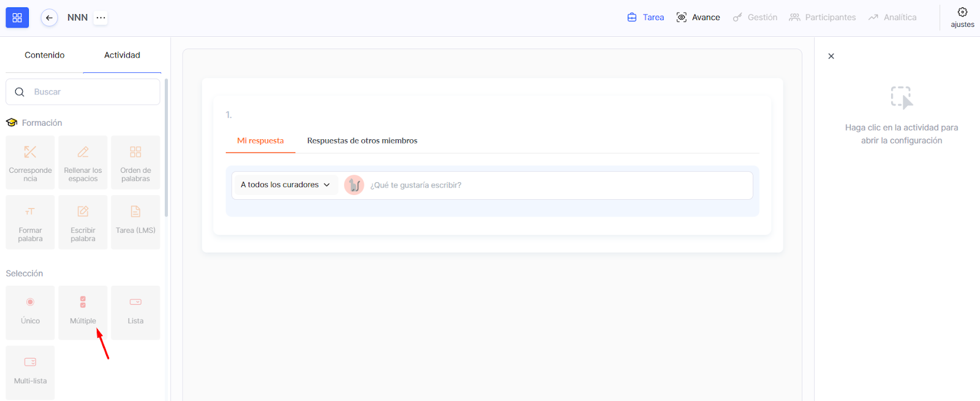
Task: Click the blue grid menu icon
Action: 17,18
